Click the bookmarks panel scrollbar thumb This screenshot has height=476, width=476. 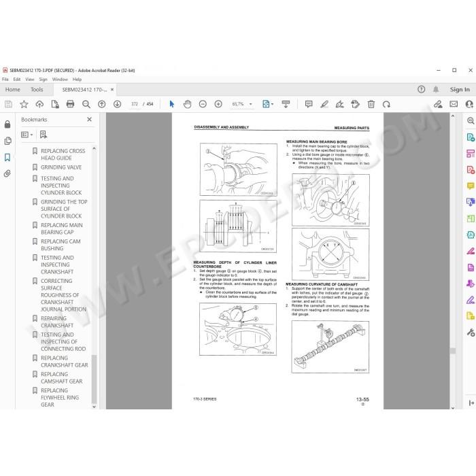94,379
